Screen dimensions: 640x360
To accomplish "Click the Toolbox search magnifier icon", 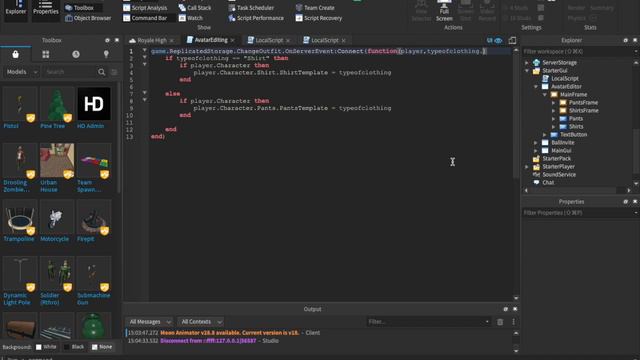I will [x=102, y=72].
